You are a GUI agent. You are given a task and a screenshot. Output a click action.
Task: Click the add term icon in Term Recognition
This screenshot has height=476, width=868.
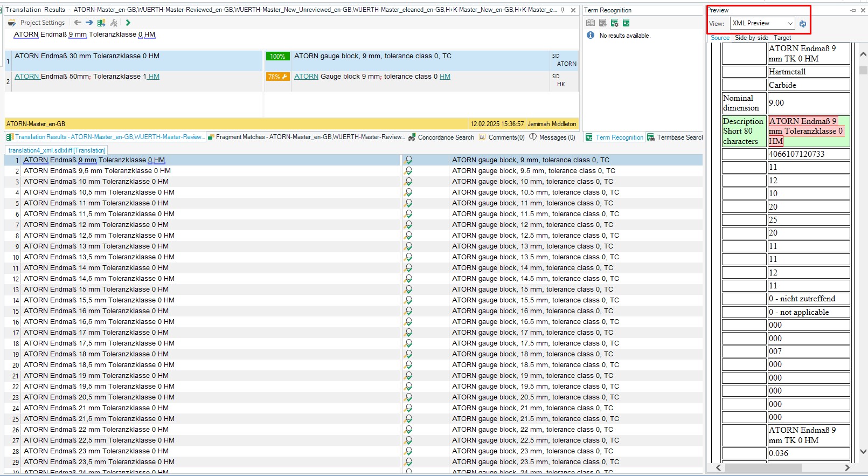coord(602,23)
